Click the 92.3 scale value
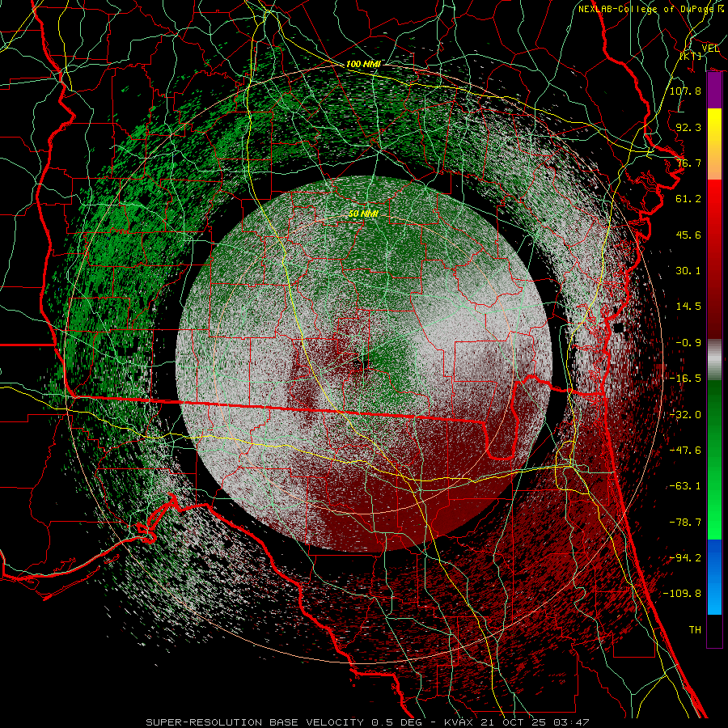The image size is (728, 728). coord(688,127)
